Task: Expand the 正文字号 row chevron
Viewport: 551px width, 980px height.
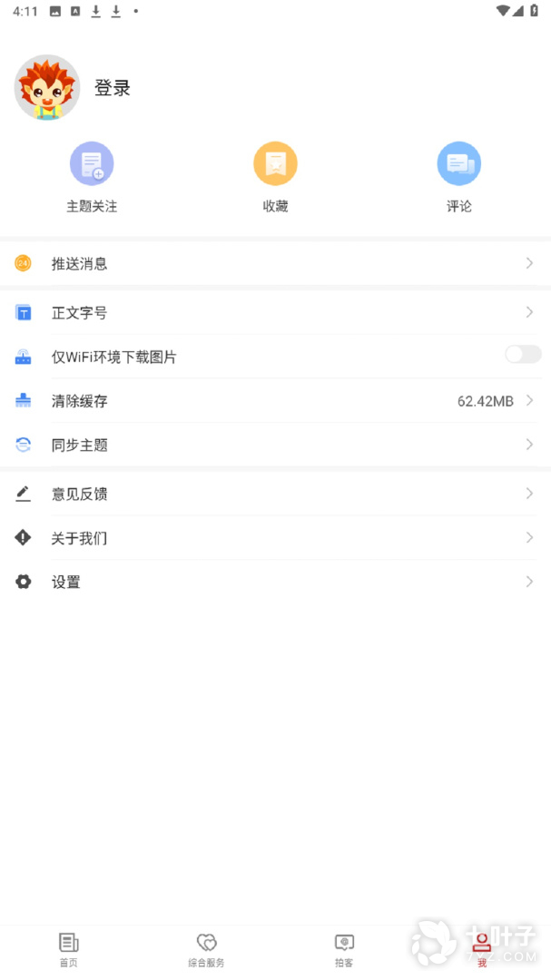Action: [529, 312]
